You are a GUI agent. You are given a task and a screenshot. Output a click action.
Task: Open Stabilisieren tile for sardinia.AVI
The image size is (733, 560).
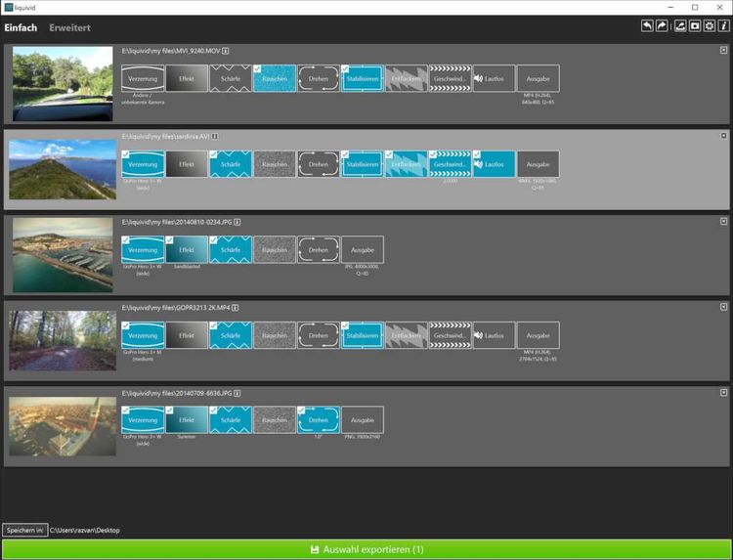pos(363,164)
